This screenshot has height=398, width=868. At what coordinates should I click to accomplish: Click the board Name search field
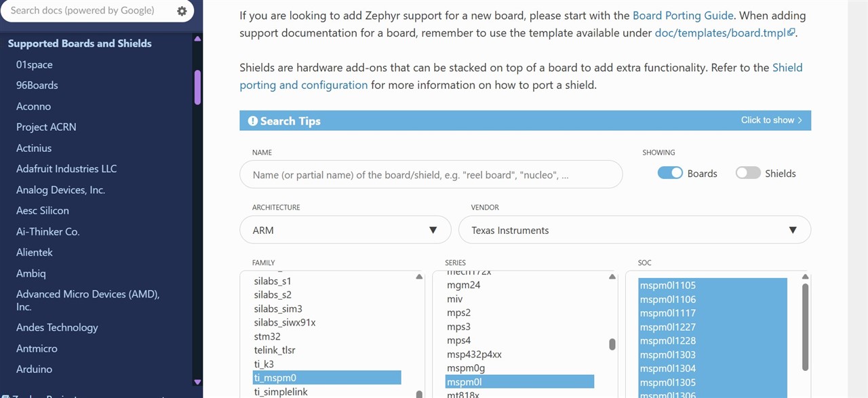[431, 174]
